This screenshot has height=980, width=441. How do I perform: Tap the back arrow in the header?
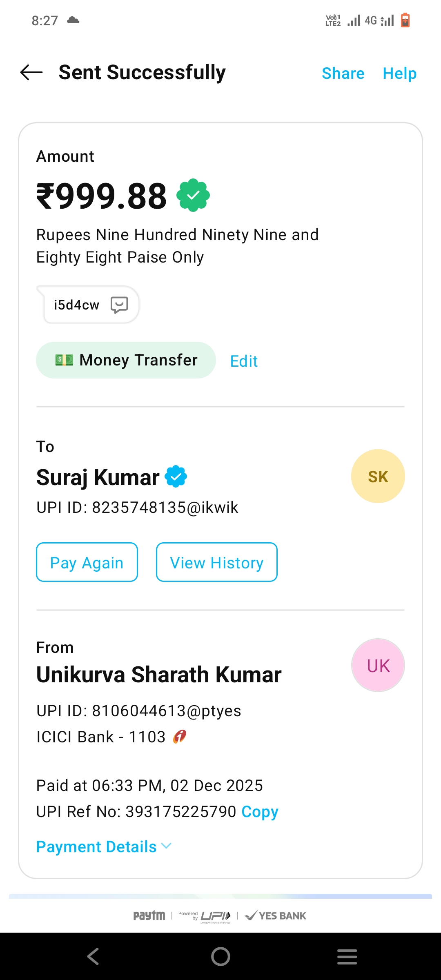coord(31,73)
